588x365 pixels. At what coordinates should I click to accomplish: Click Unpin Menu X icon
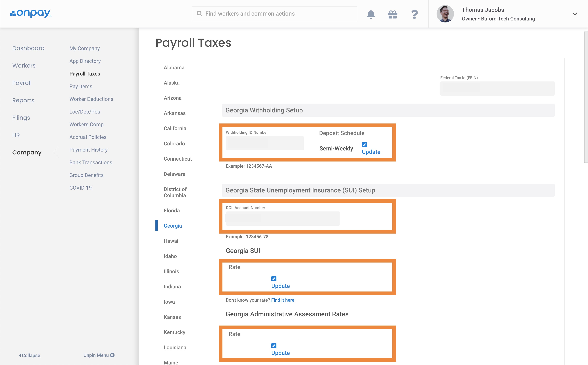[112, 355]
